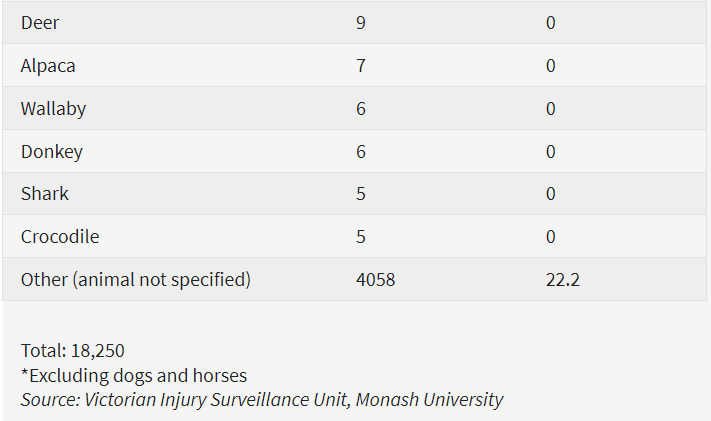Click the Deer row label
The height and width of the screenshot is (421, 711).
pyautogui.click(x=40, y=23)
